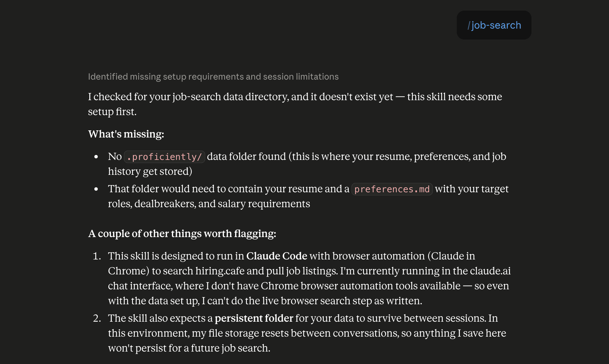This screenshot has width=609, height=364.
Task: Click the bullet marker before 'No .proficiently/'
Action: pyautogui.click(x=96, y=157)
